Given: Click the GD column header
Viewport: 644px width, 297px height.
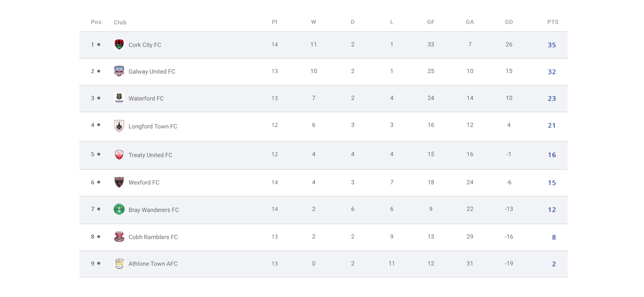Looking at the screenshot, I should coord(509,22).
